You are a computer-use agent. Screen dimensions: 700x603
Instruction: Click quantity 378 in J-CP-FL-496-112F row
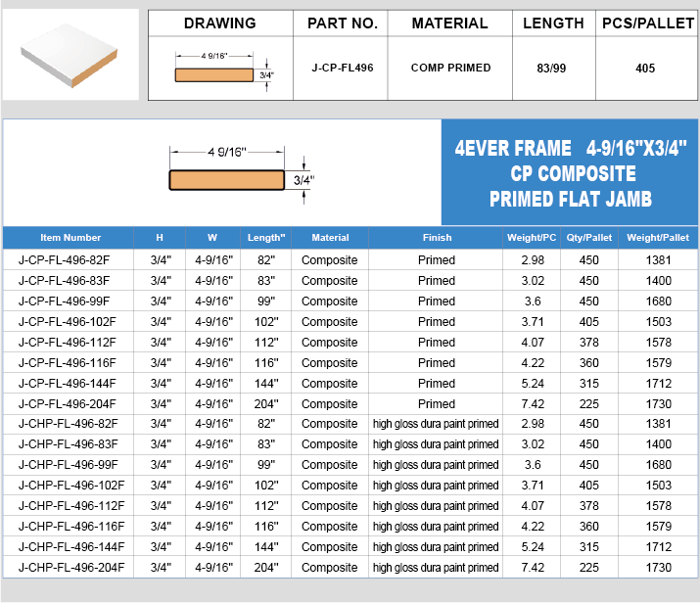[589, 343]
